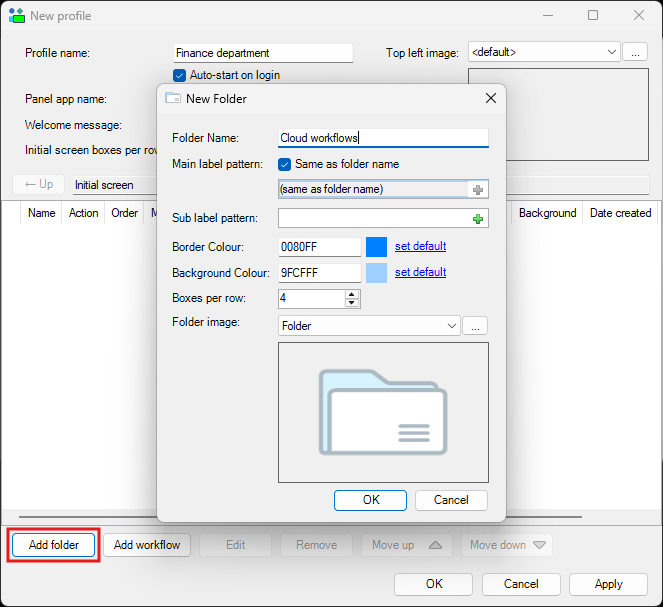The height and width of the screenshot is (607, 663).
Task: Browse for folder image with ellipsis button
Action: click(x=475, y=326)
